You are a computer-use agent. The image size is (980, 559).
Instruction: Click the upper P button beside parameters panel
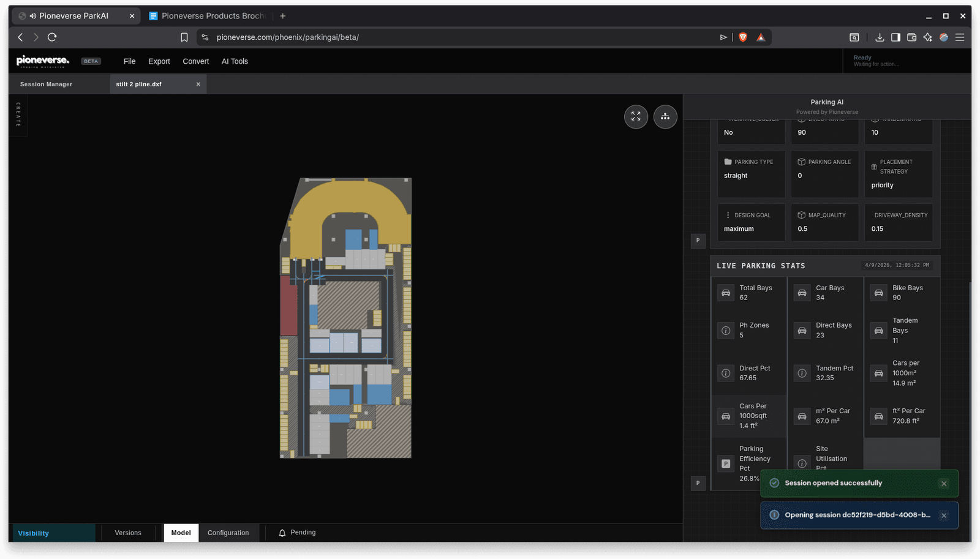tap(698, 241)
